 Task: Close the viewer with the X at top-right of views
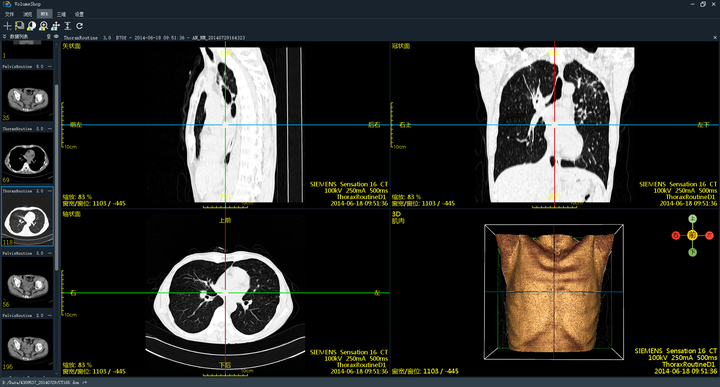tap(714, 38)
